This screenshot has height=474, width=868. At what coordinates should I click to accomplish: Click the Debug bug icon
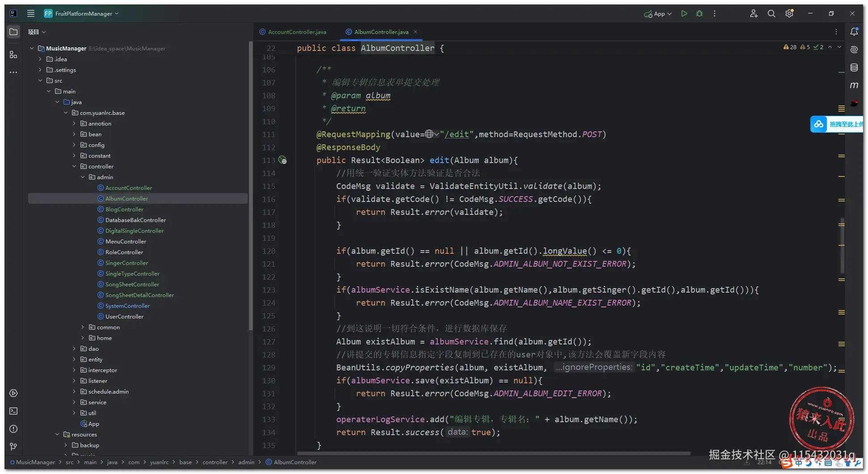[x=699, y=14]
